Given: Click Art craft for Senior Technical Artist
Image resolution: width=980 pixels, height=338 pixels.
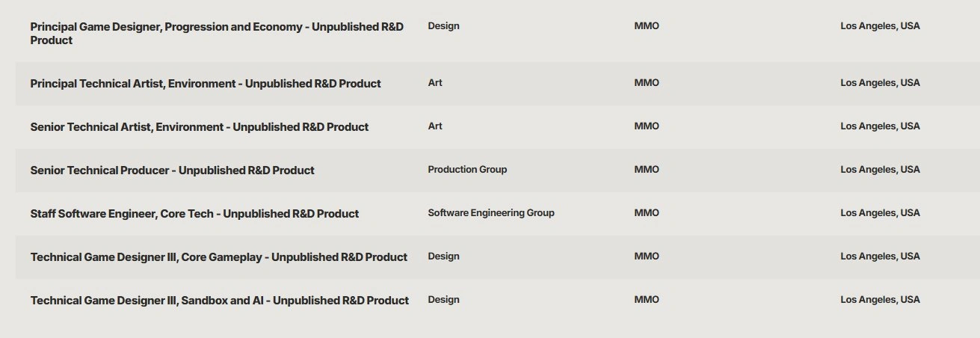Looking at the screenshot, I should [x=435, y=126].
